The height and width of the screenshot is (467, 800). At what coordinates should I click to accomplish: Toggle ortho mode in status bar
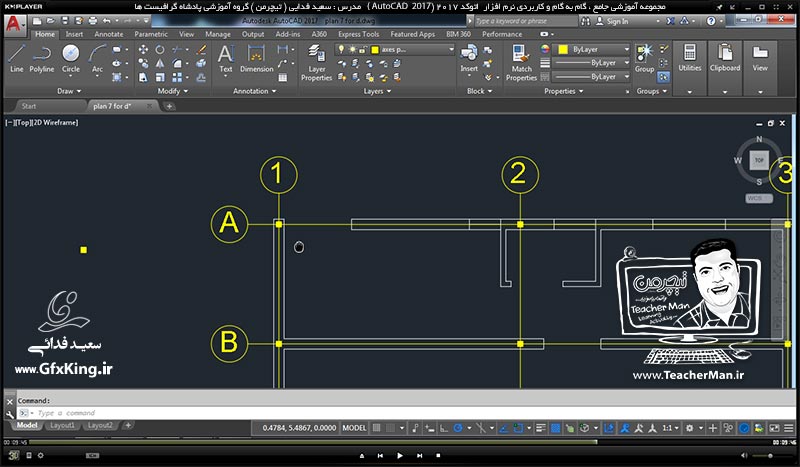444,428
